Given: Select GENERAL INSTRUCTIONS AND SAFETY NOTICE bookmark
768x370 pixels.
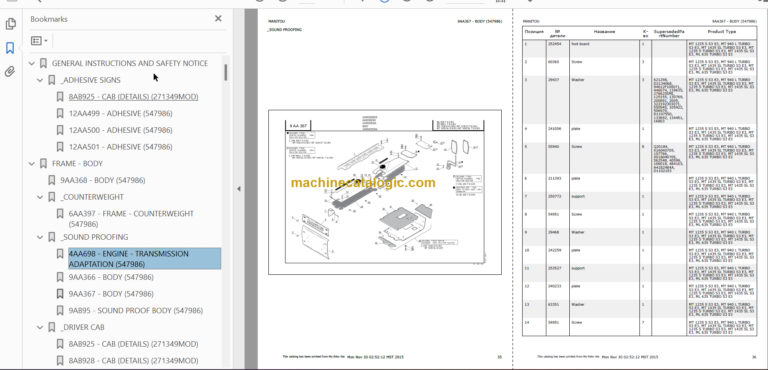Looking at the screenshot, I should 130,63.
